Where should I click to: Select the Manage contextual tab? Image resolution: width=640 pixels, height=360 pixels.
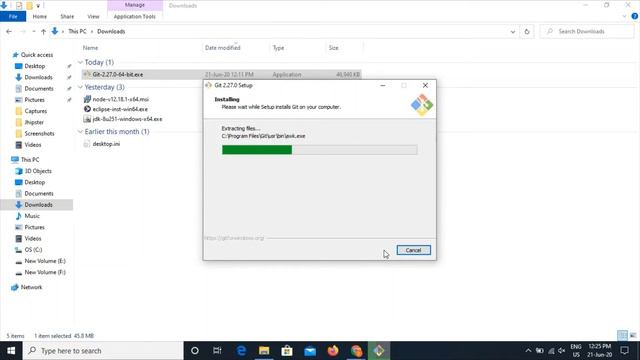[135, 5]
